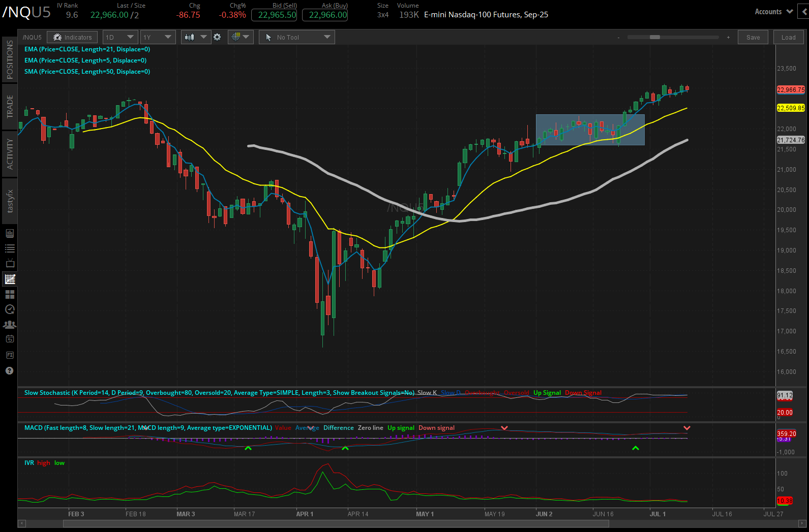Click horizontal scrollbar left arrow
809x532 pixels.
pos(21,523)
